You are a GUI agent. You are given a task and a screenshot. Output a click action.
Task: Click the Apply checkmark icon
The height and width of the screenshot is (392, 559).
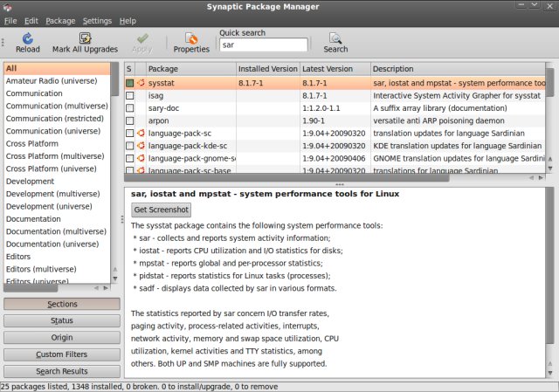[x=142, y=38]
